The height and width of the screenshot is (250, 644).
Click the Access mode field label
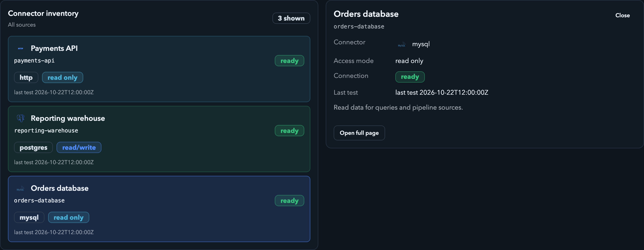coord(354,61)
